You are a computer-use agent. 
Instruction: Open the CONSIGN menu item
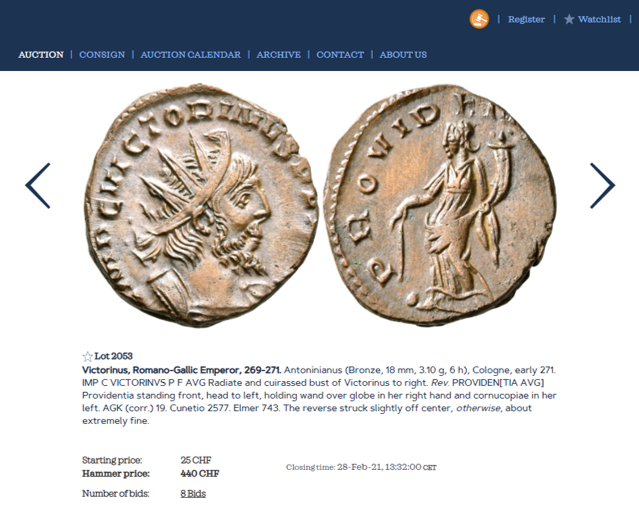click(102, 55)
